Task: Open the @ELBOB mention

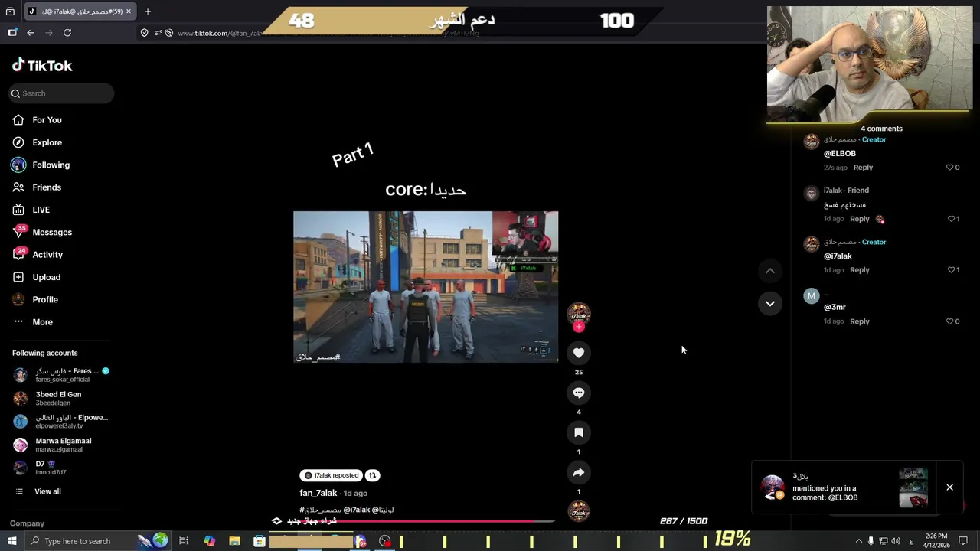Action: pyautogui.click(x=839, y=153)
